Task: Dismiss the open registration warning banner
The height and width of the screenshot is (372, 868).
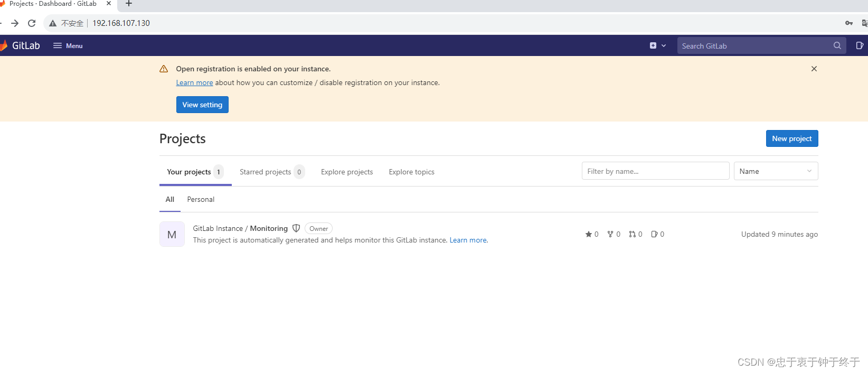Action: (x=814, y=69)
